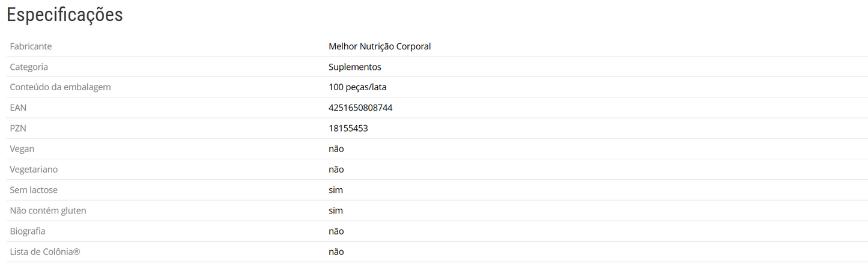Click the 100 peças/lata value

point(357,87)
